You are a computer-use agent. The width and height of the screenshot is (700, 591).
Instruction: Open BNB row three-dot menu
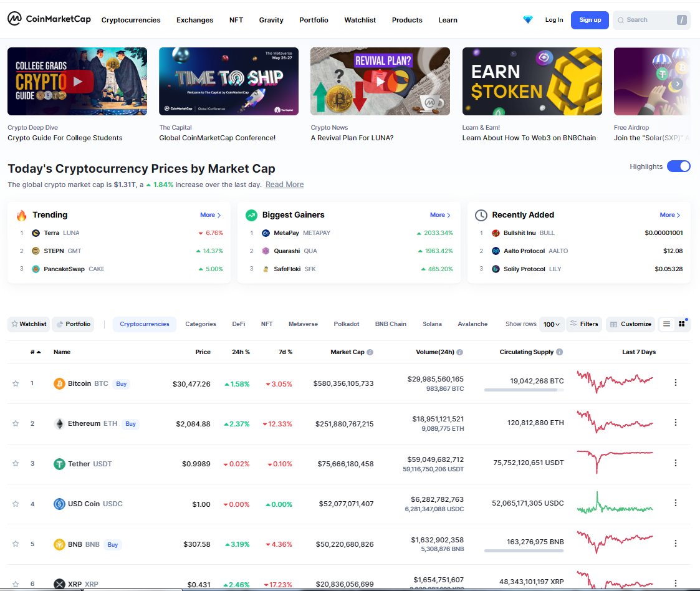676,543
